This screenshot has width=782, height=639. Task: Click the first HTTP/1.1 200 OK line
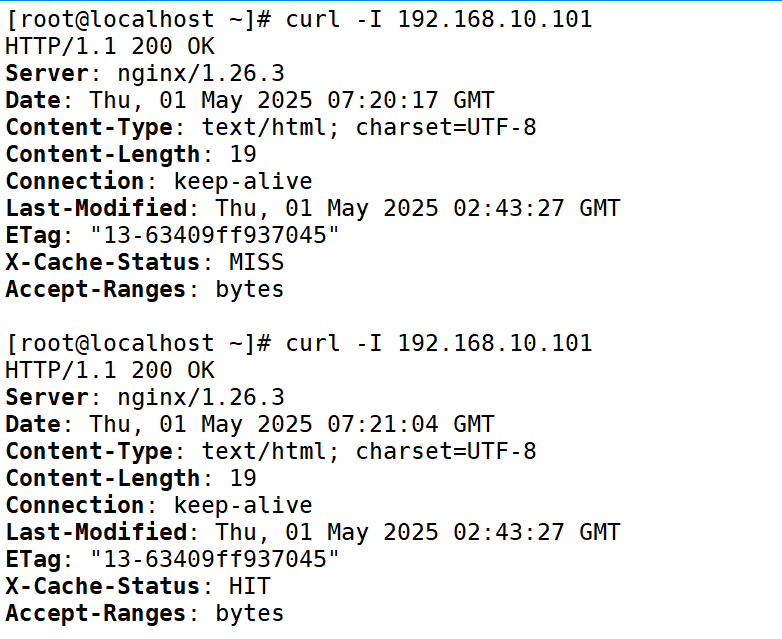(110, 46)
